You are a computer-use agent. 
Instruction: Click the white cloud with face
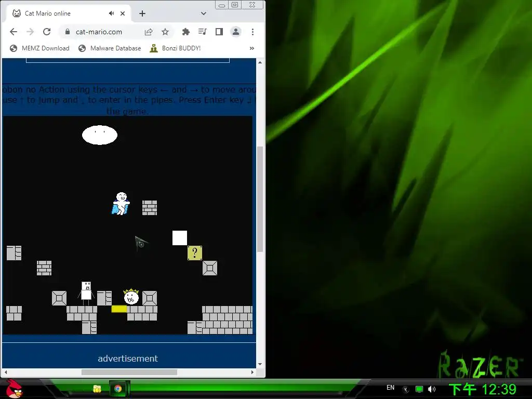[100, 135]
